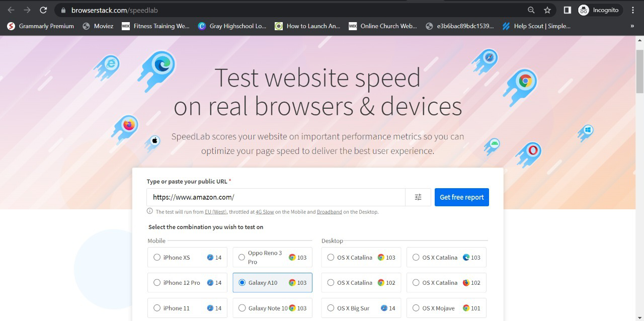Click the legacy Edge 'e' rocket graphic
The image size is (644, 321).
[107, 67]
